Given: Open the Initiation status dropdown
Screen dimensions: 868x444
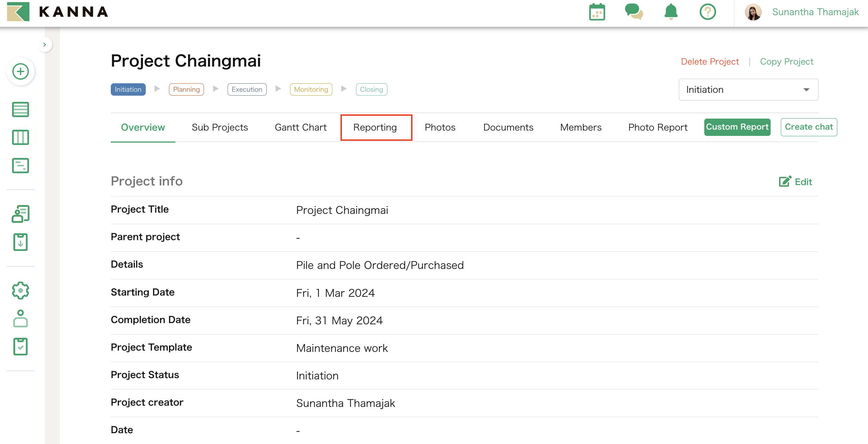Looking at the screenshot, I should tap(748, 90).
